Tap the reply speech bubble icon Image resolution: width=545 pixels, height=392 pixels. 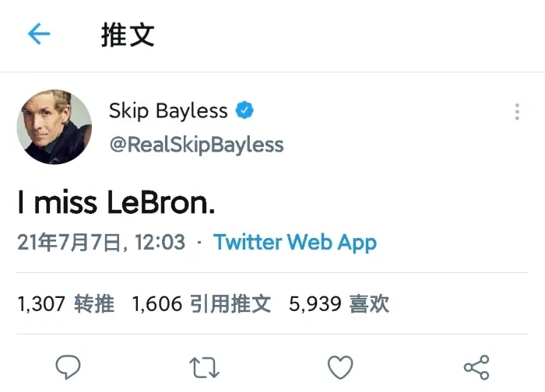(x=69, y=366)
